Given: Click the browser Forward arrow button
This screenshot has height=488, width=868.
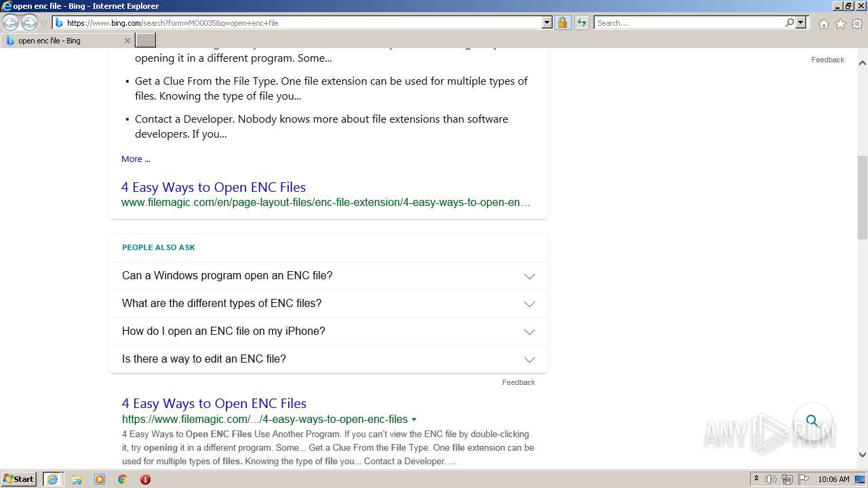Looking at the screenshot, I should tap(28, 23).
